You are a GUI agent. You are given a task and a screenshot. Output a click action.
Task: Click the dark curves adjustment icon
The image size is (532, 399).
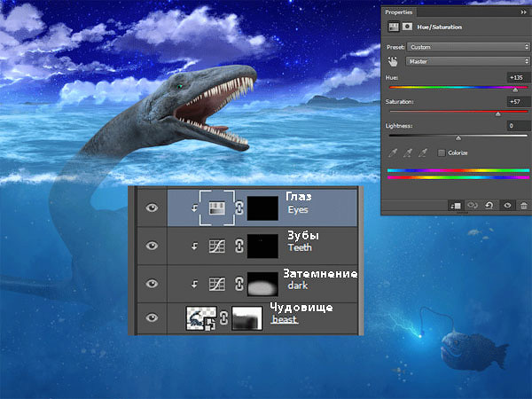[217, 284]
